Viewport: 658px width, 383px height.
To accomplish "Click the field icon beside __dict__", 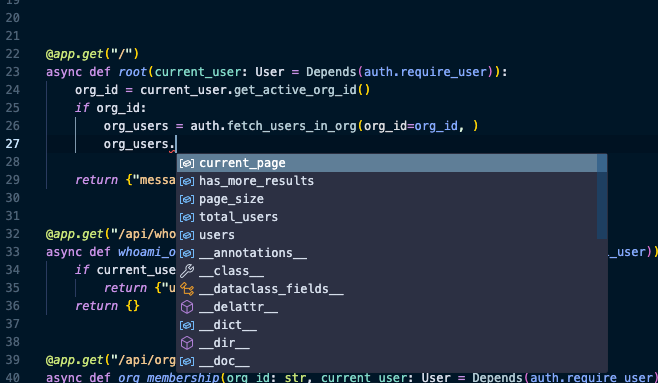I will 187,326.
